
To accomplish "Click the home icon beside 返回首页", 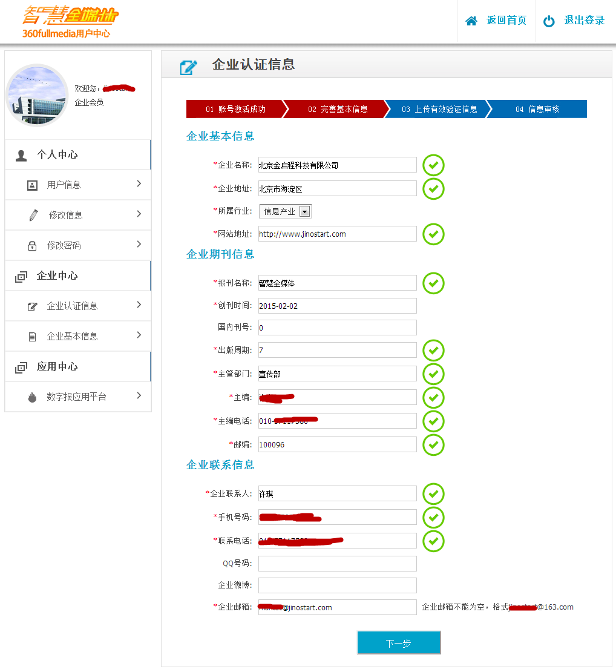I will (x=471, y=21).
